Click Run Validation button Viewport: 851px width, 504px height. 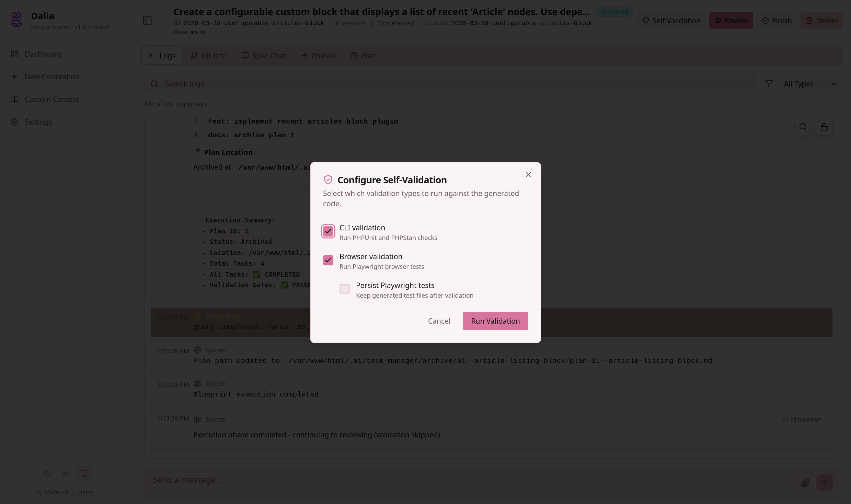click(495, 321)
